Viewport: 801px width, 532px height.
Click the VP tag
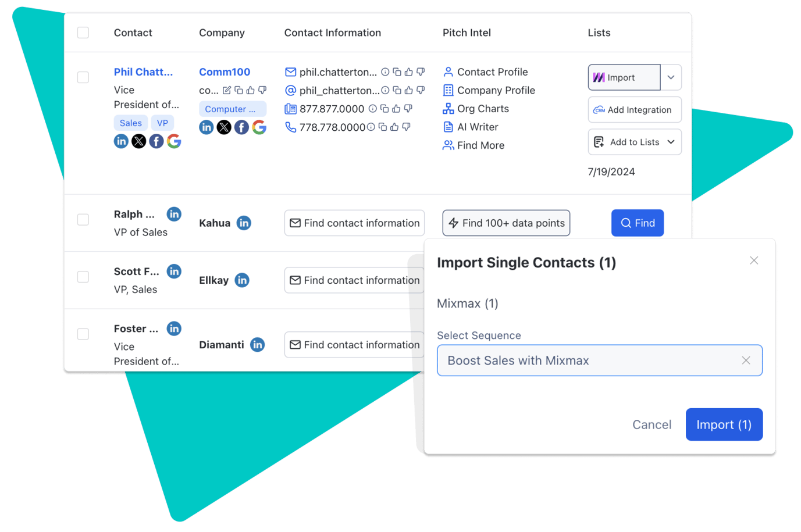tap(162, 123)
